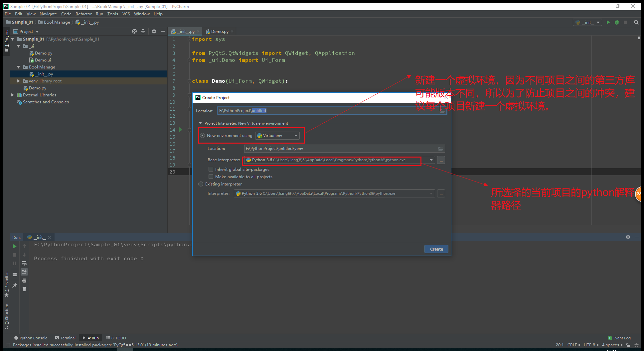Check Make available to all projects

[211, 177]
